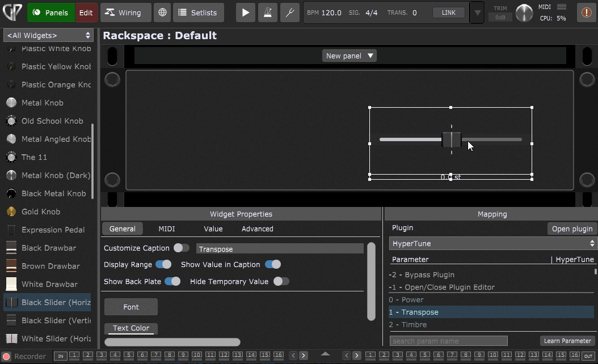This screenshot has width=598, height=364.
Task: Switch to the MIDI tab
Action: point(166,228)
